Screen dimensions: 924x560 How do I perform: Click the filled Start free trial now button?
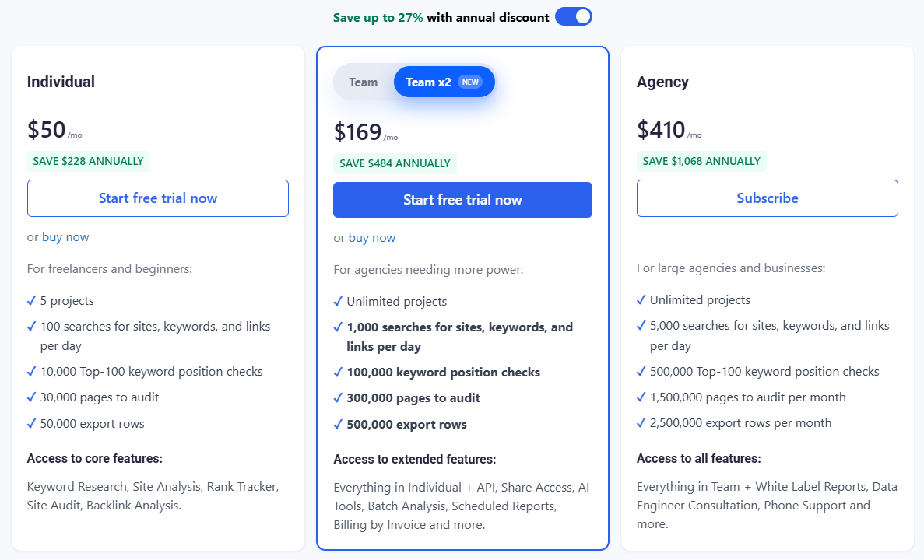point(462,200)
